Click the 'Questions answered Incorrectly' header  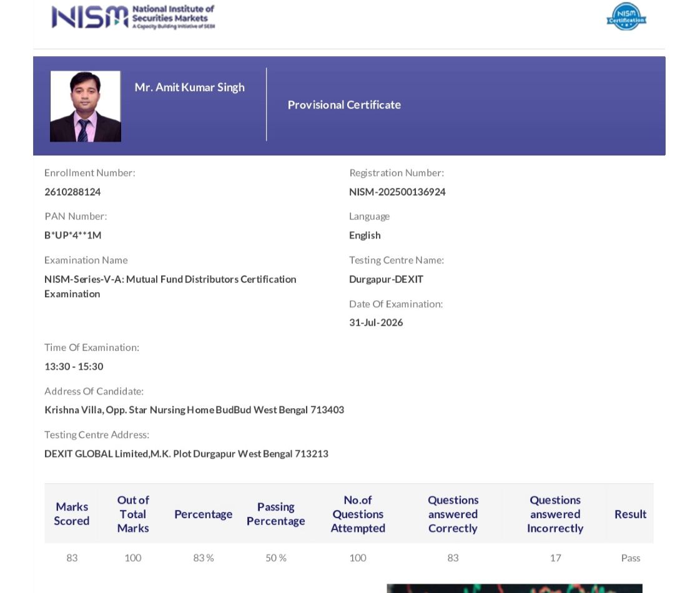point(555,514)
